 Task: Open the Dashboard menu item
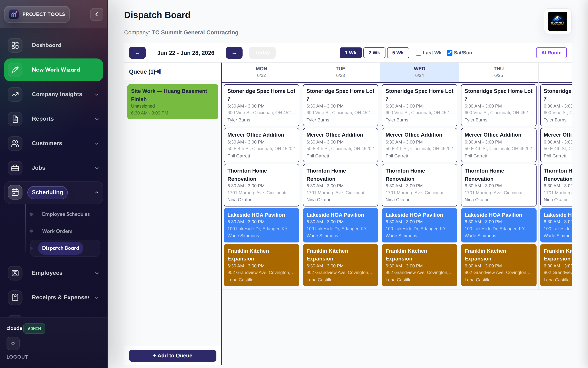(54, 45)
